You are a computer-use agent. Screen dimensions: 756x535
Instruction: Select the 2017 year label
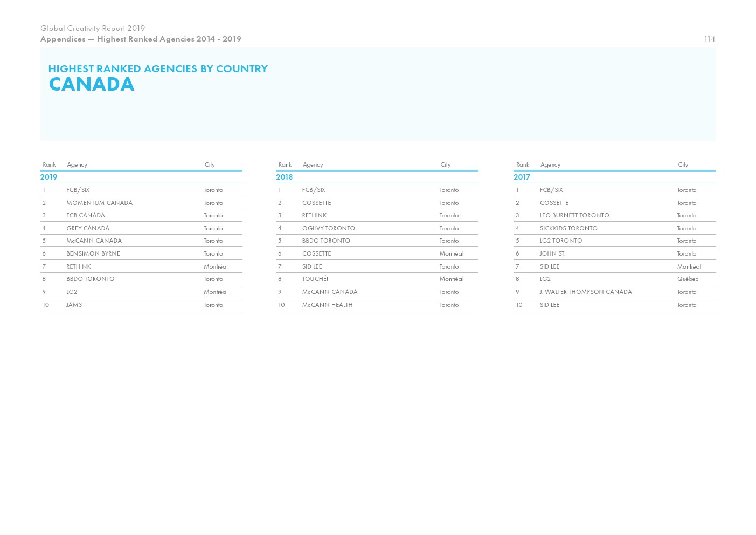[522, 177]
